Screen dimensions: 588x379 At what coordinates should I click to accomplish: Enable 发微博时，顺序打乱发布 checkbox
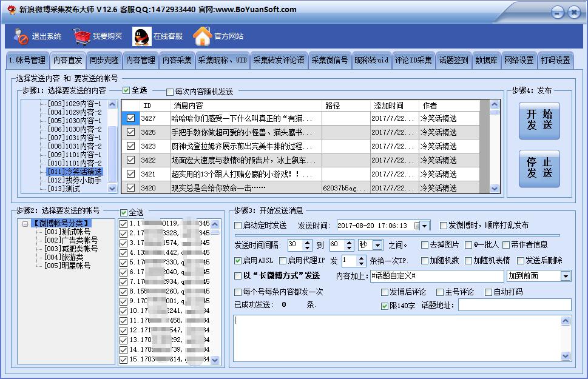click(443, 226)
